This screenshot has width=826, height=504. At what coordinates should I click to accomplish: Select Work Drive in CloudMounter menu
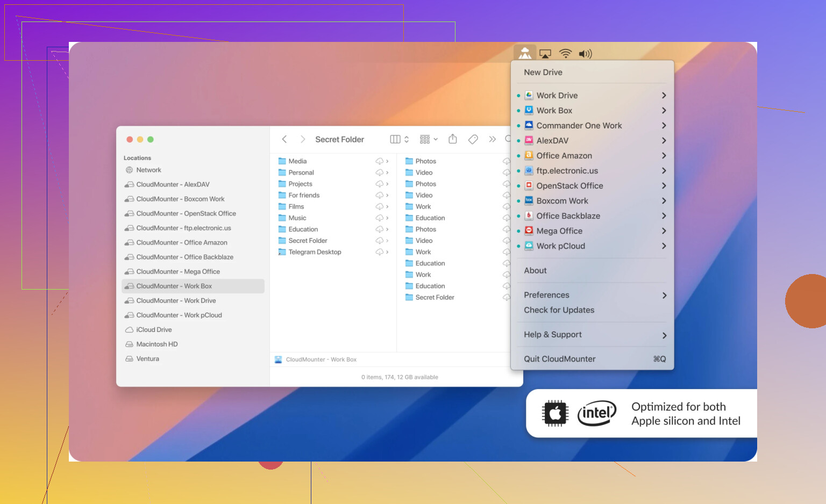(x=557, y=96)
